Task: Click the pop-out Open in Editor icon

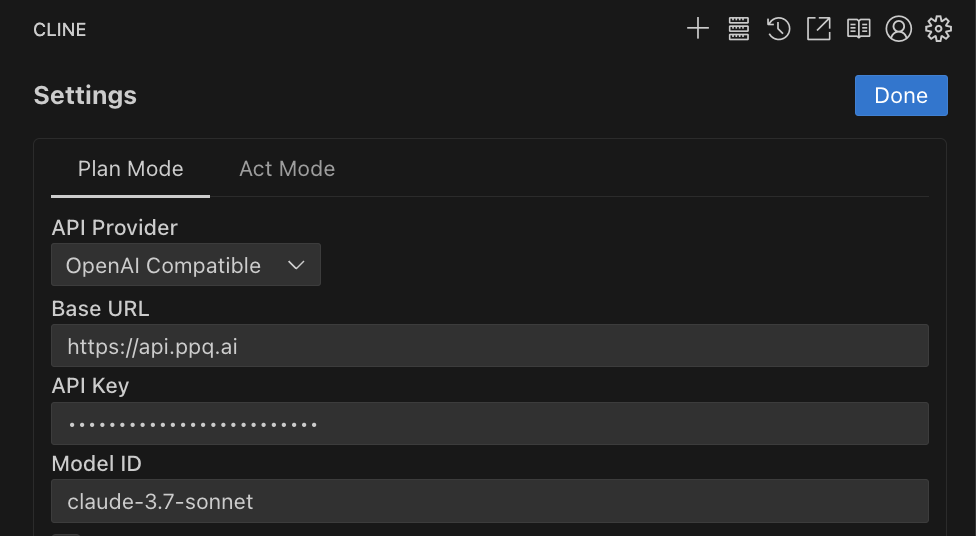Action: pyautogui.click(x=819, y=29)
